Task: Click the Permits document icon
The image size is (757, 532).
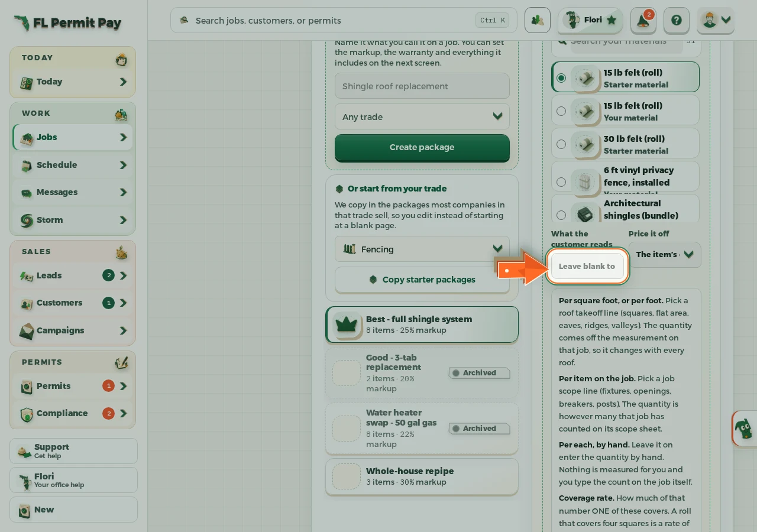Action: [27, 387]
